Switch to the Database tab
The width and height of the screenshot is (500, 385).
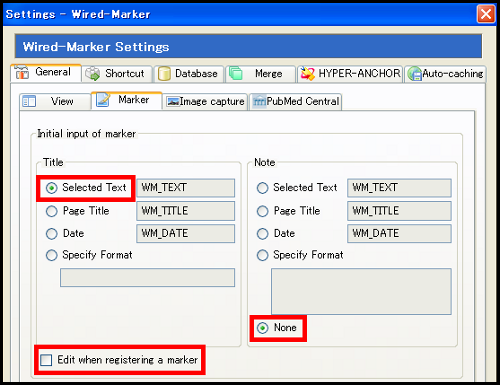[189, 74]
